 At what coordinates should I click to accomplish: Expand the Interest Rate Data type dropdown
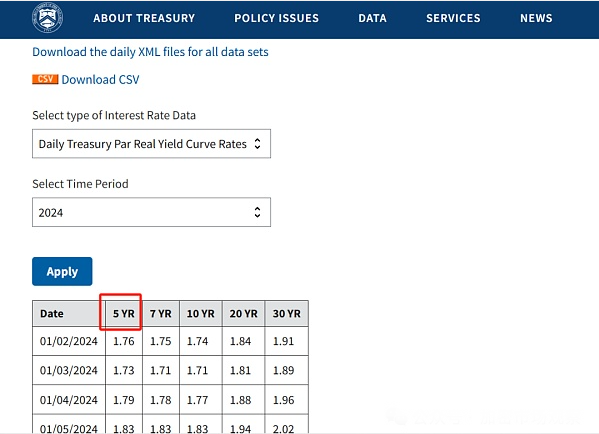click(x=151, y=144)
